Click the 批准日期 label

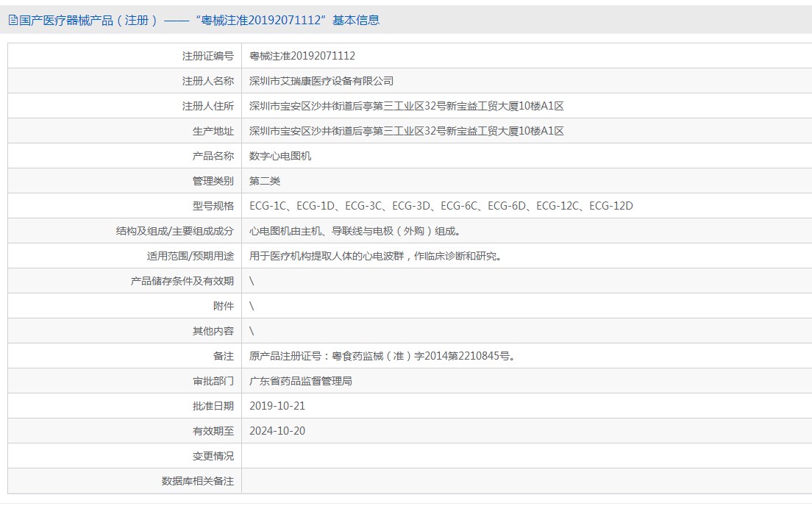pyautogui.click(x=213, y=406)
